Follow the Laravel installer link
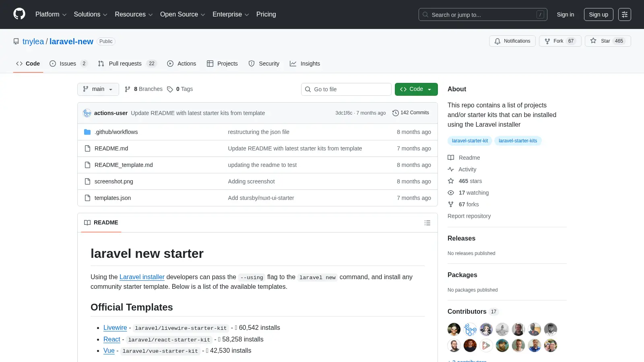Image resolution: width=644 pixels, height=362 pixels. coord(142,277)
